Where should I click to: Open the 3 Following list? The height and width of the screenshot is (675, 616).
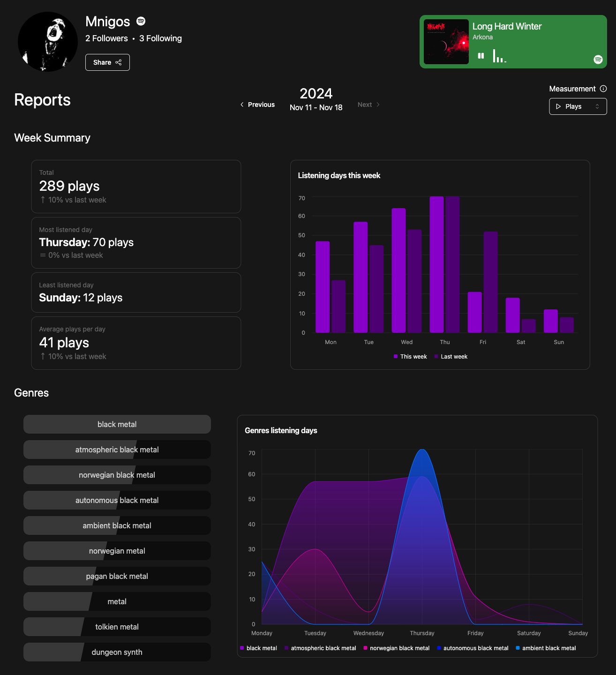click(x=160, y=38)
